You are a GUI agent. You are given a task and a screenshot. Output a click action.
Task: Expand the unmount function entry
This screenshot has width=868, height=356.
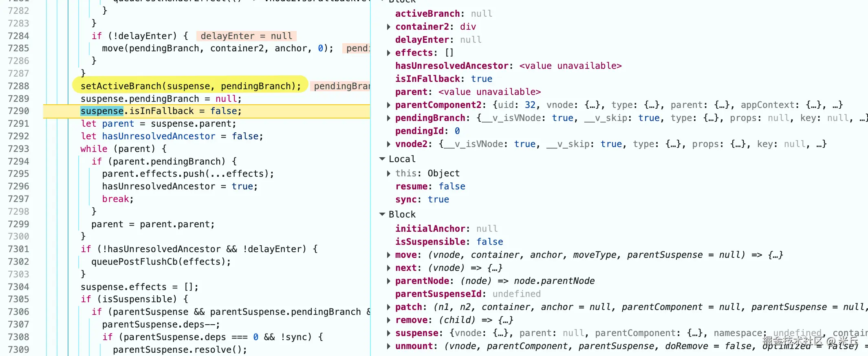pyautogui.click(x=388, y=346)
